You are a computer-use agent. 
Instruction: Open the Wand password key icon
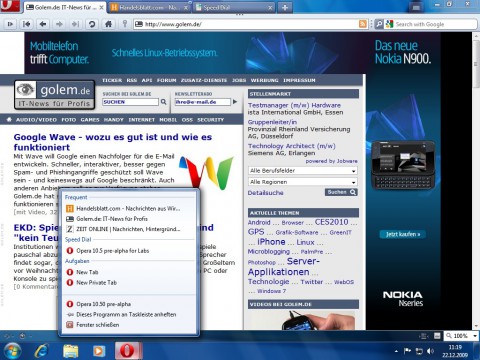point(125,24)
